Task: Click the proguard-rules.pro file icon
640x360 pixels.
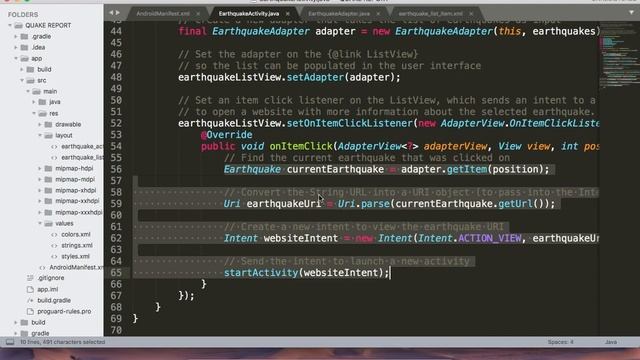Action: click(x=30, y=311)
